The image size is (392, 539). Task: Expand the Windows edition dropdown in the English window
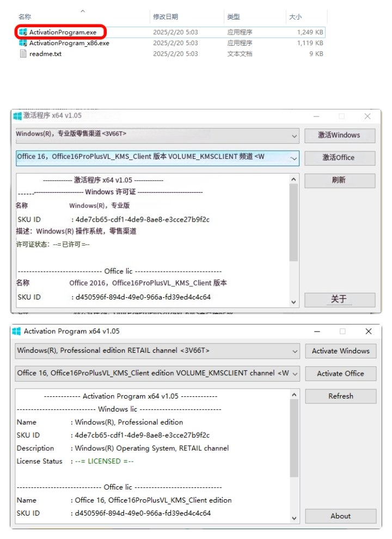tap(294, 351)
